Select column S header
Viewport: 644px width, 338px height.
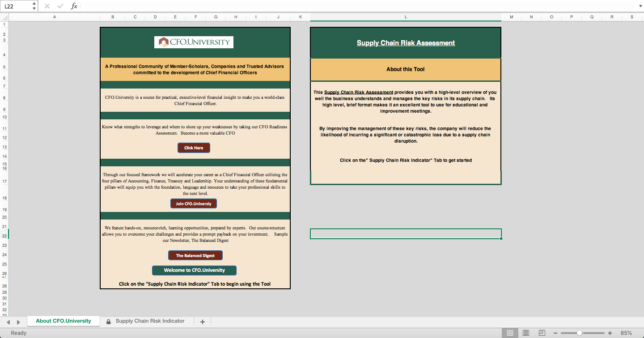(x=632, y=17)
